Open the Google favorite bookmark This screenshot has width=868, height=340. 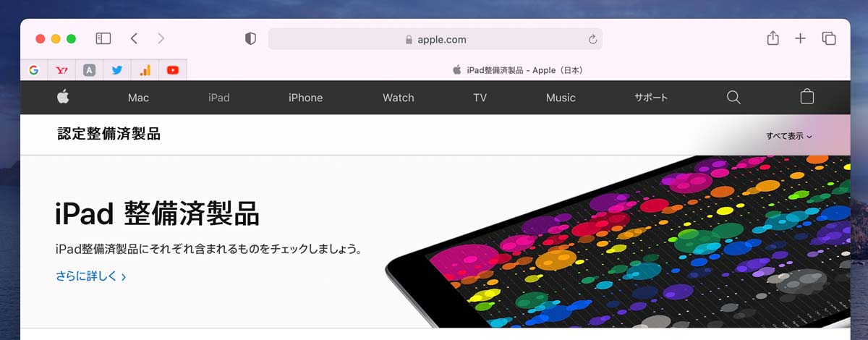pos(33,70)
